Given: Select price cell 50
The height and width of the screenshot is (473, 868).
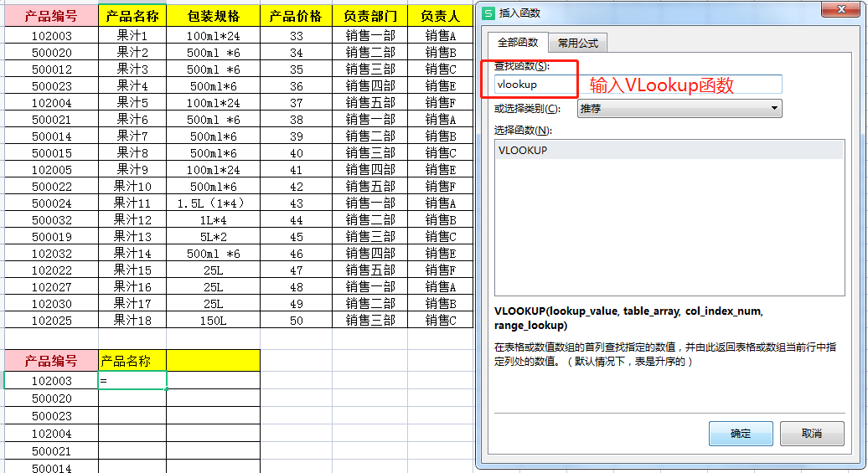Looking at the screenshot, I should [x=296, y=321].
